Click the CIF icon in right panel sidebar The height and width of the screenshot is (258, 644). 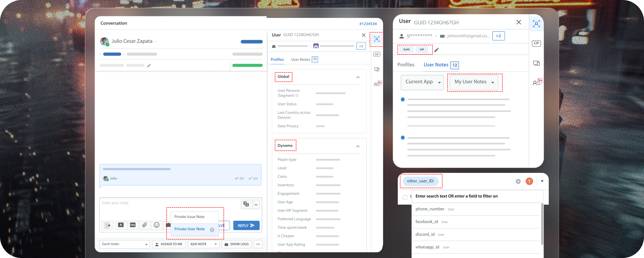click(x=536, y=43)
